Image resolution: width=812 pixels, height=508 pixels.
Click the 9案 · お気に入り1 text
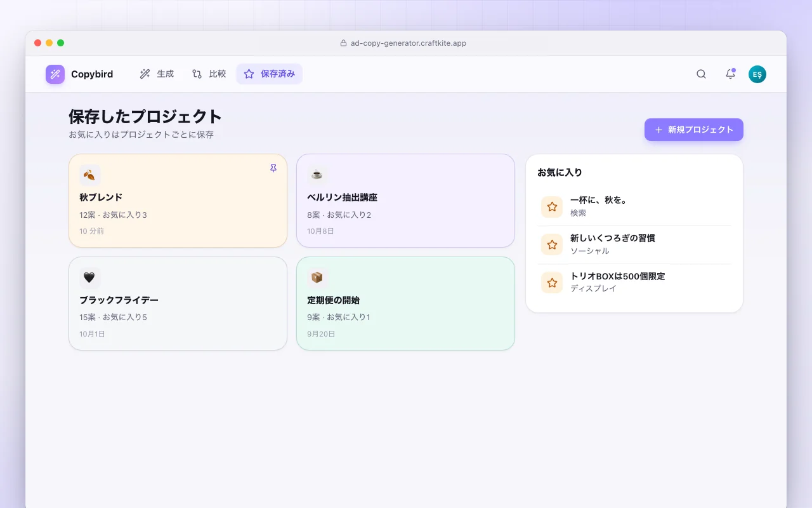pos(339,317)
